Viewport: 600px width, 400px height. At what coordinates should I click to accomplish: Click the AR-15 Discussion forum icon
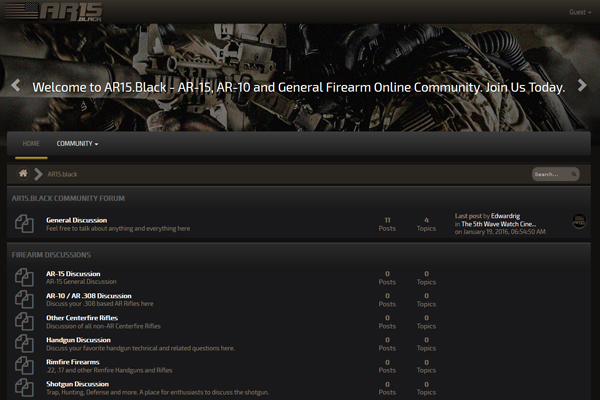(x=24, y=278)
